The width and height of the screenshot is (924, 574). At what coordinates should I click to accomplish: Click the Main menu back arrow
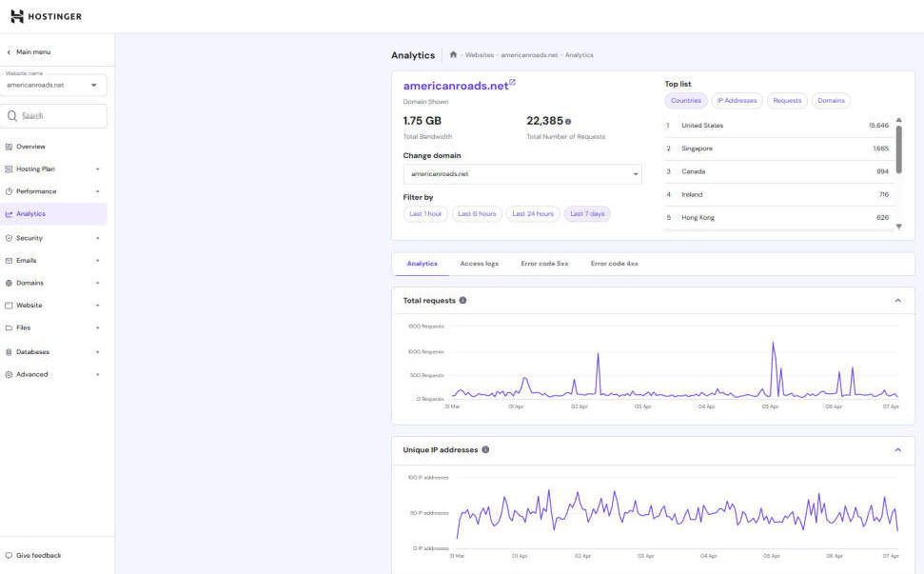[x=9, y=51]
